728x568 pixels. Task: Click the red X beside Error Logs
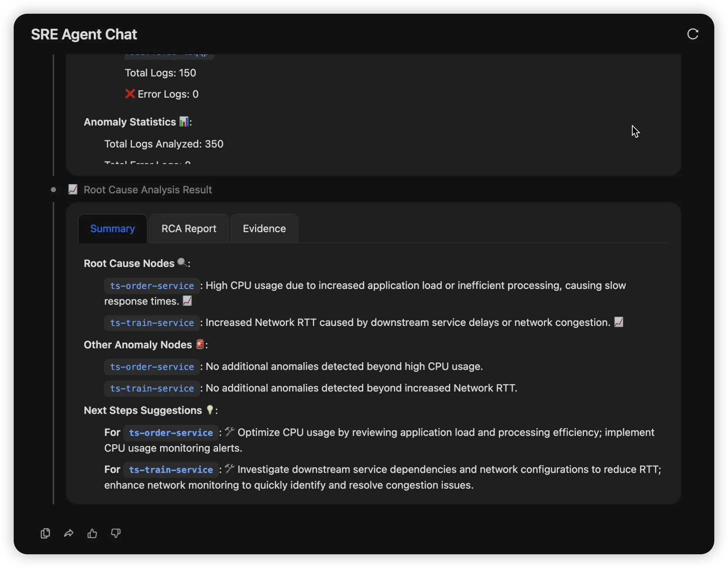[x=130, y=94]
